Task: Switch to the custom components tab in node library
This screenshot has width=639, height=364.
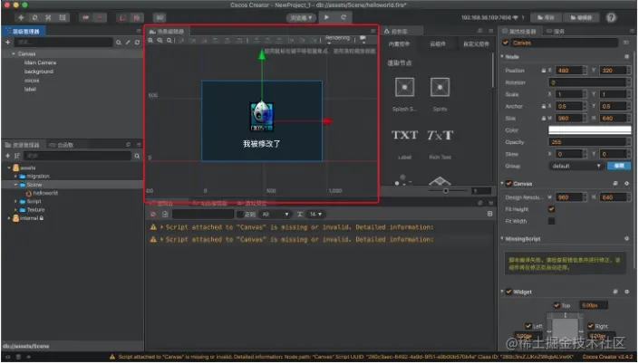Action: (x=476, y=44)
